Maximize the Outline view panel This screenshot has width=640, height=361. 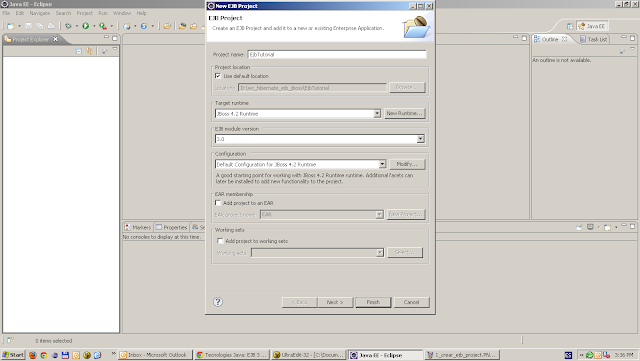(632, 38)
